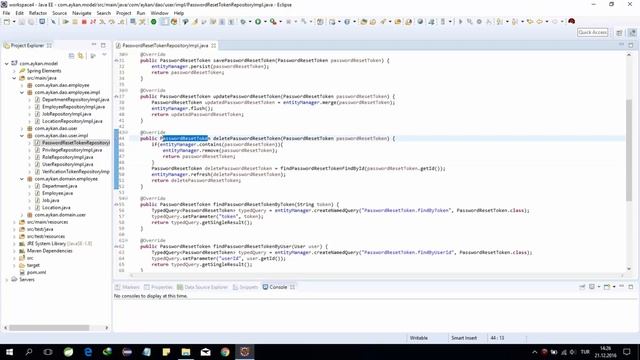
Task: Collapse the com.aykan.dao.employee.impl package
Action: (22, 93)
